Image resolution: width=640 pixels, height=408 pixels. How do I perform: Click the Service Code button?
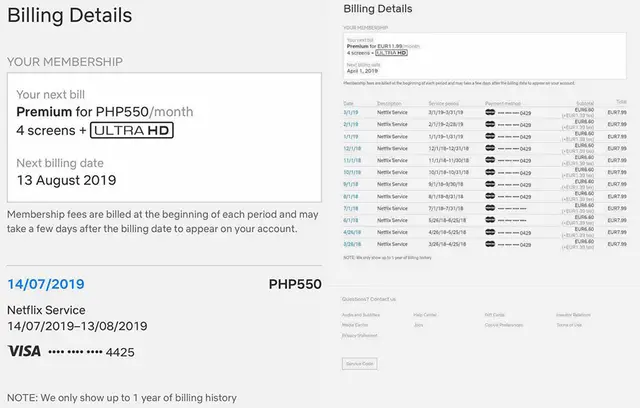(x=360, y=362)
